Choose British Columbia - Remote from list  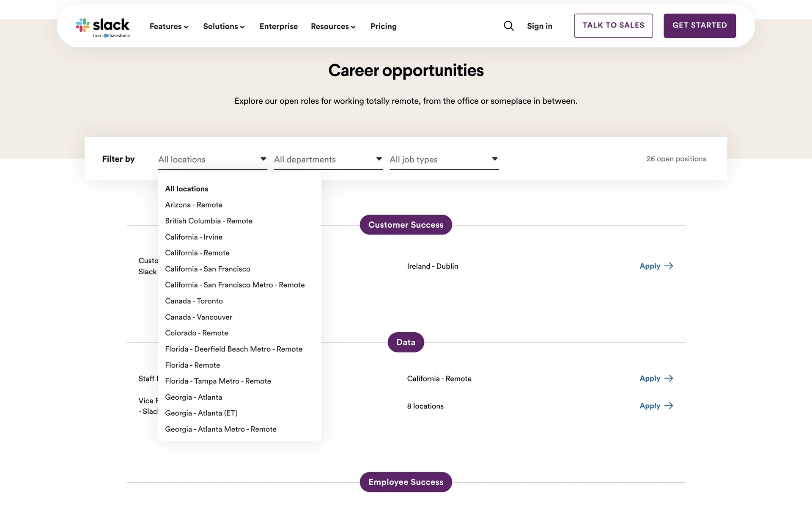pos(209,221)
